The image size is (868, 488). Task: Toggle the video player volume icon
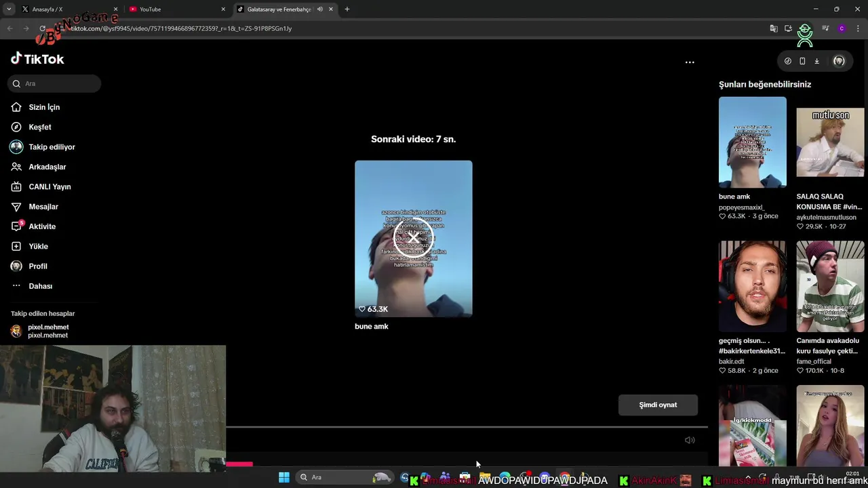pos(690,440)
